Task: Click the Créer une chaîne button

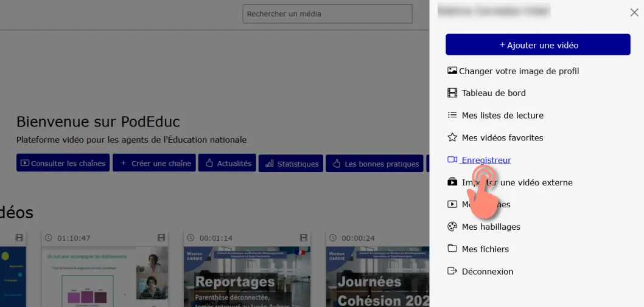Action: point(154,163)
